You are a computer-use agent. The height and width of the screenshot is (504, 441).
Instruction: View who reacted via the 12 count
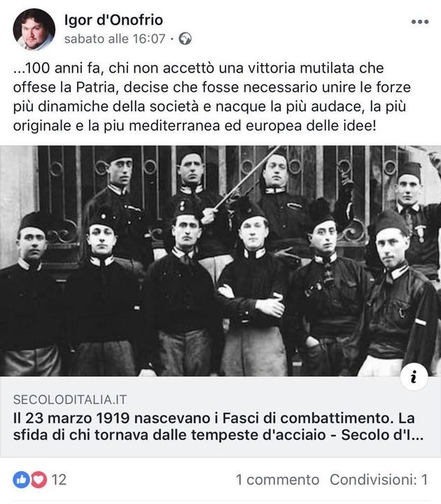(59, 479)
